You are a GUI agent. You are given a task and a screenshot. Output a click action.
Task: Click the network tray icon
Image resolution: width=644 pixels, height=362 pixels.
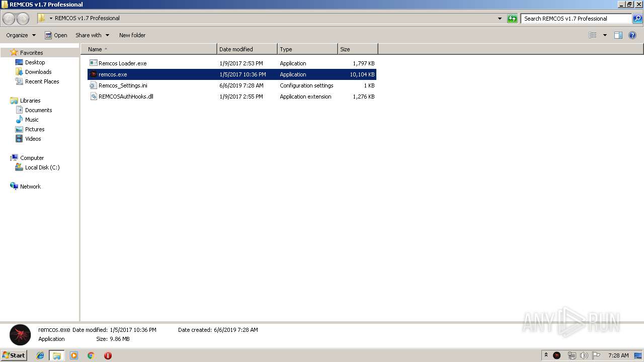tap(572, 355)
